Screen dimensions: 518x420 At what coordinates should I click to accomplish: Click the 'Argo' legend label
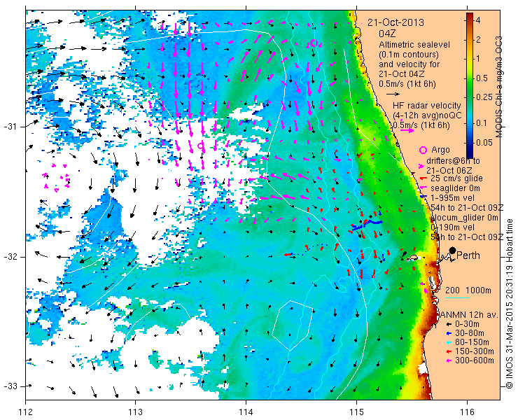[x=440, y=150]
